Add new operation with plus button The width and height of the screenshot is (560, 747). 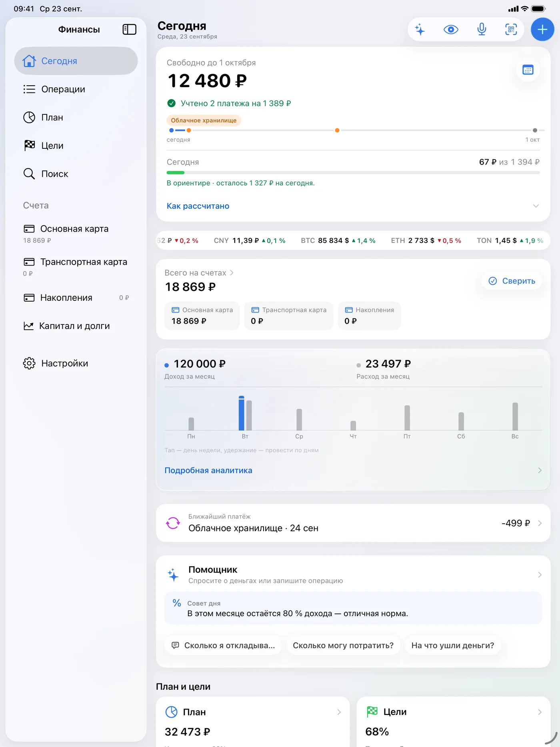[x=542, y=30]
